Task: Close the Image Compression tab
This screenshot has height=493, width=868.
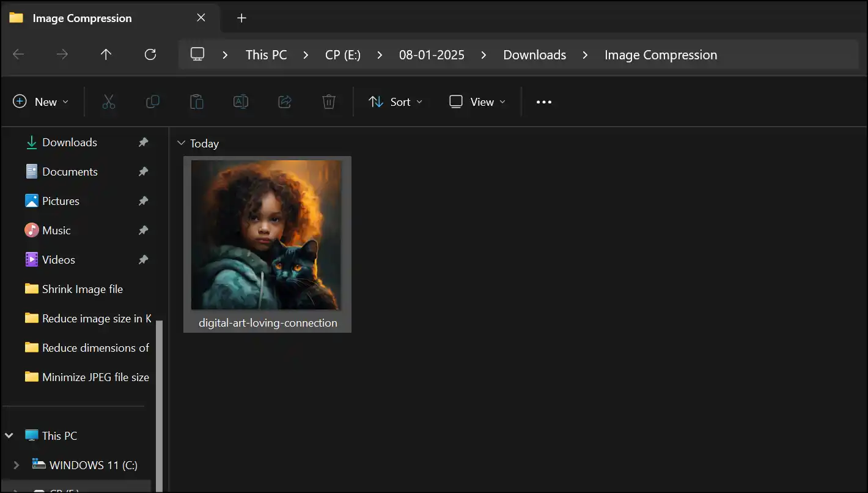Action: (201, 18)
